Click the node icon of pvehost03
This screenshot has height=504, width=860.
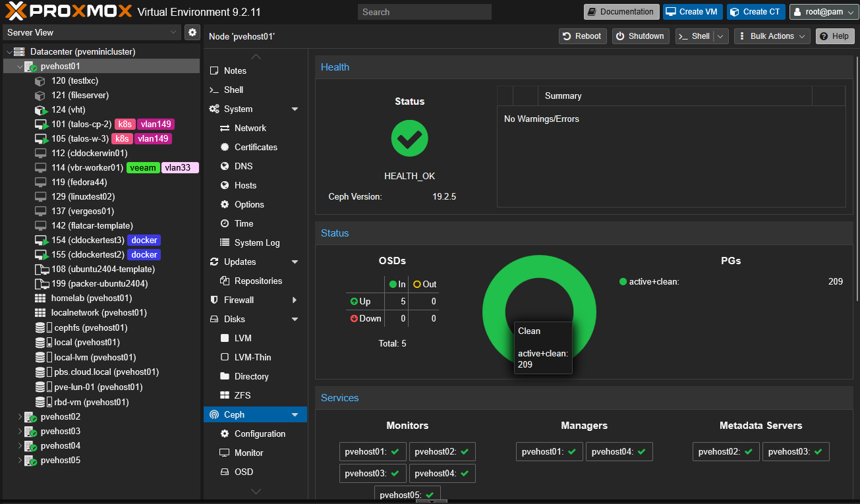coord(30,432)
